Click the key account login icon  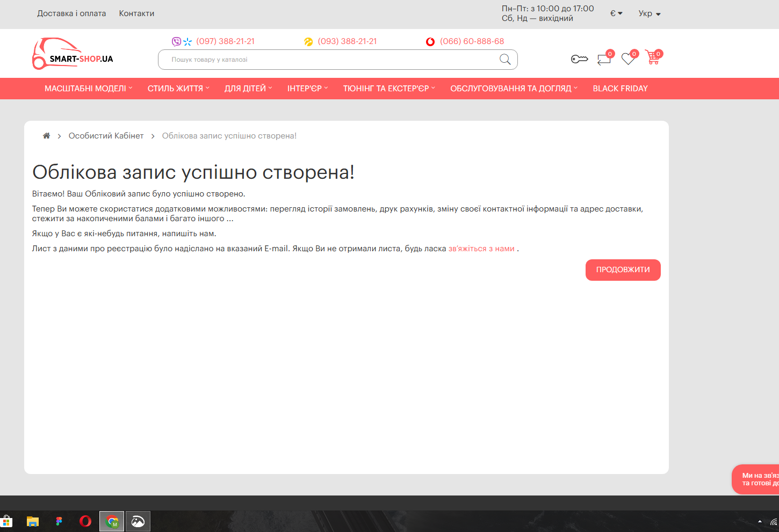tap(579, 59)
